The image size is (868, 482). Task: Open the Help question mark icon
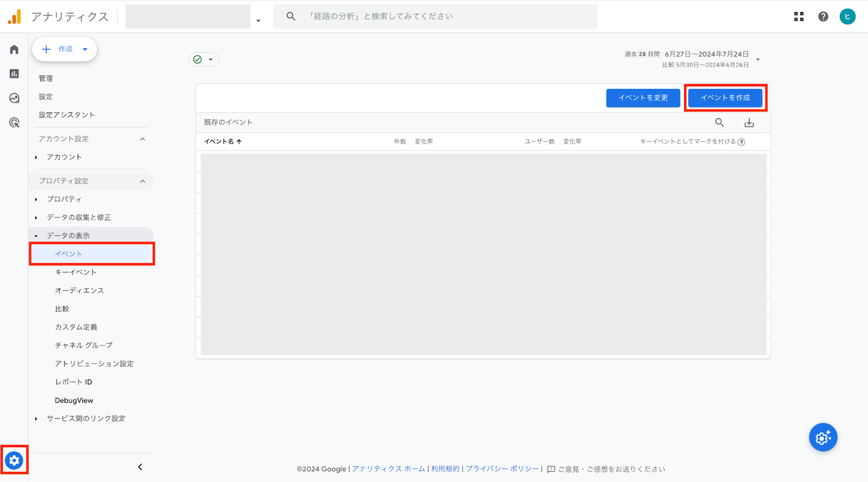coord(823,17)
